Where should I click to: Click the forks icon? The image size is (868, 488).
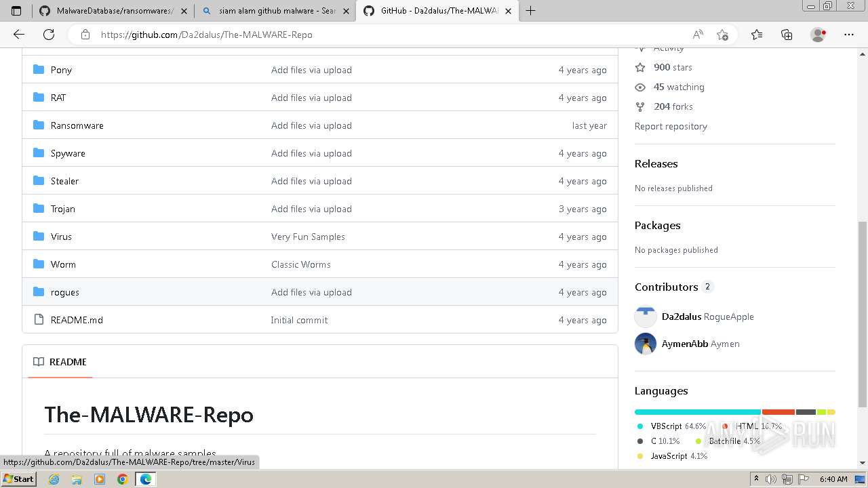coord(639,106)
